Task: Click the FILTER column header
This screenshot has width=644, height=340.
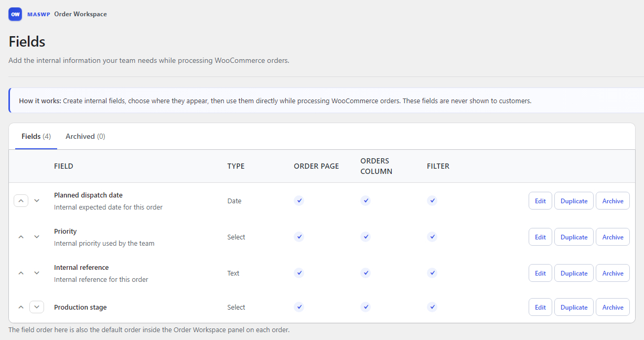Action: (438, 166)
